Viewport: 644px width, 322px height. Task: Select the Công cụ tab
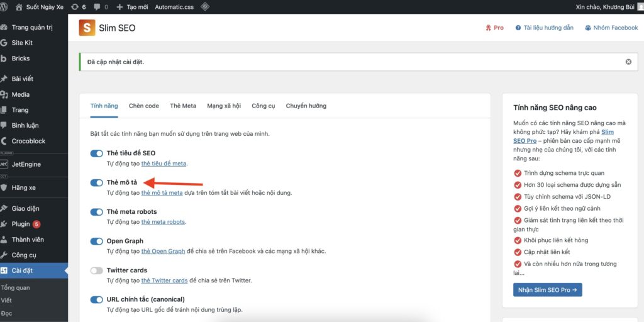(264, 106)
